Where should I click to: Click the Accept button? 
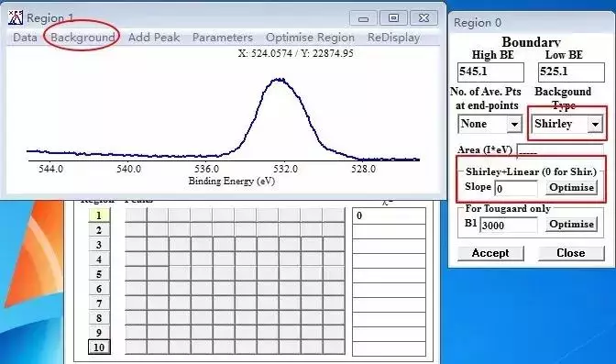[490, 253]
